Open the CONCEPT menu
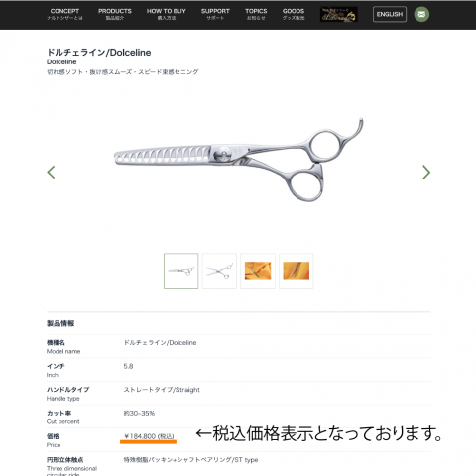The image size is (476, 476). coord(64,14)
